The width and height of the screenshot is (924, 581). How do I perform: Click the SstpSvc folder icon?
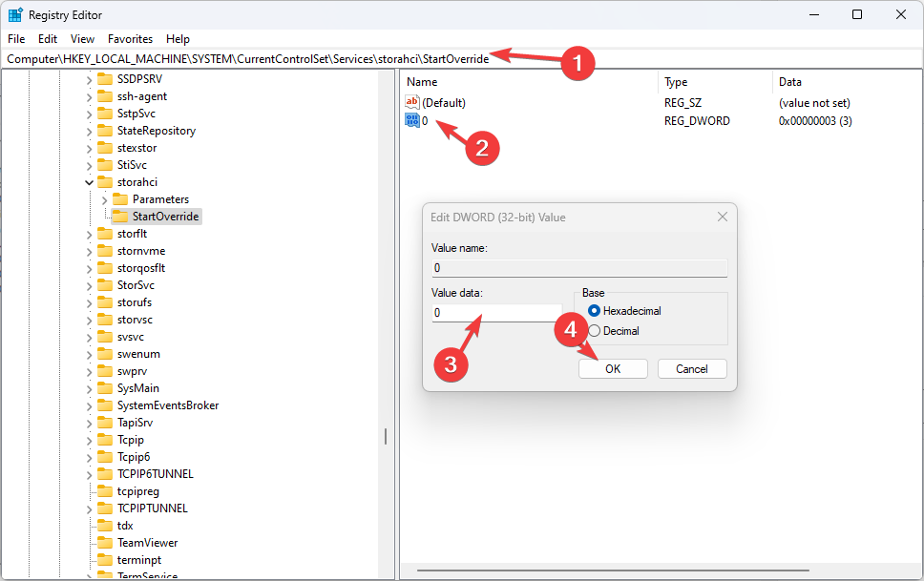point(105,114)
